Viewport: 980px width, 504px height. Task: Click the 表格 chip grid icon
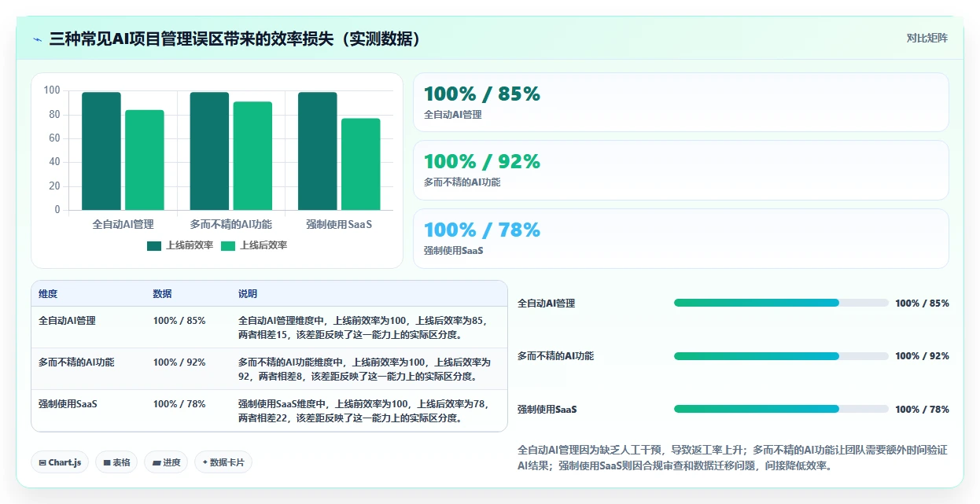pyautogui.click(x=107, y=462)
